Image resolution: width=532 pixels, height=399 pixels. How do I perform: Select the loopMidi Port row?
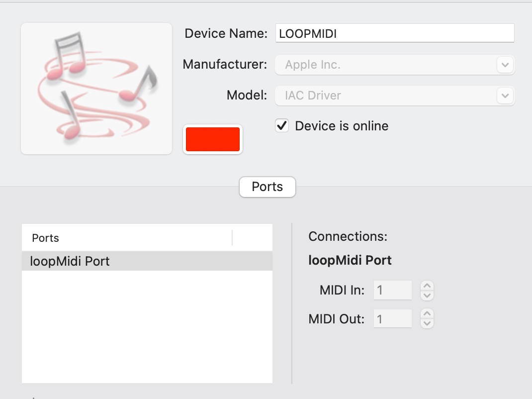[147, 261]
